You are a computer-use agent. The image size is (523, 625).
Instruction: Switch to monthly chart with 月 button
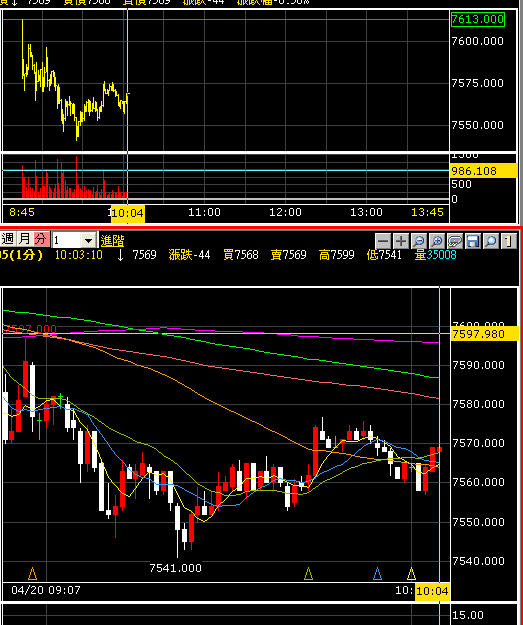(x=24, y=239)
